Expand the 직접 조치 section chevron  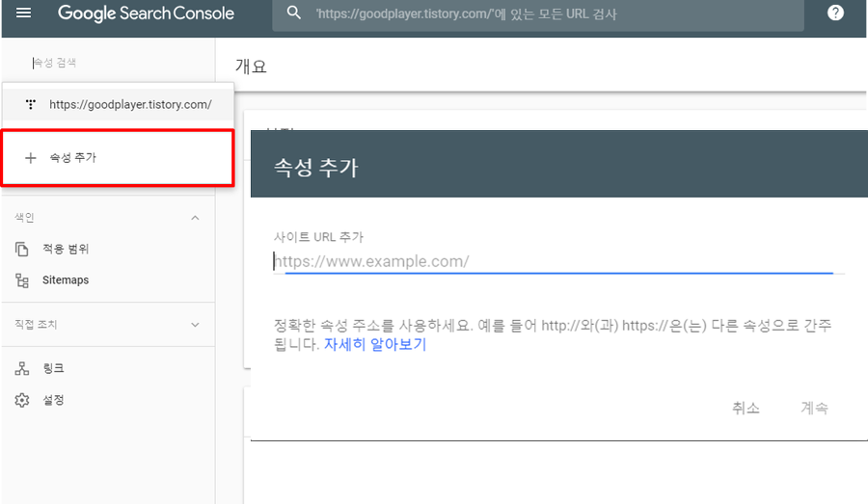point(195,325)
